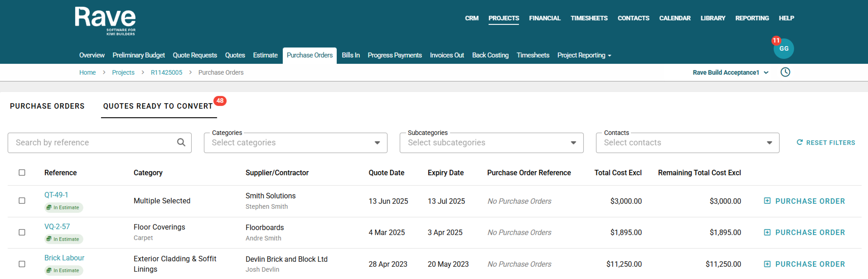This screenshot has width=868, height=279.
Task: Click the Search by reference field
Action: pyautogui.click(x=93, y=143)
